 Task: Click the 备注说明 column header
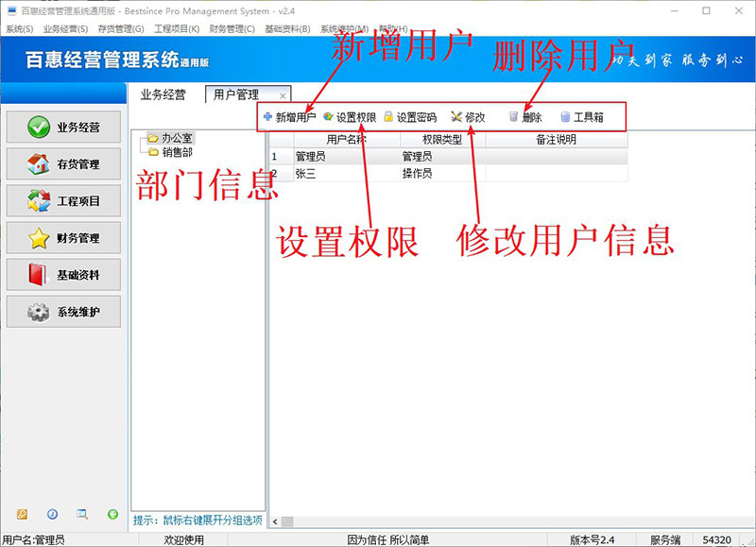(x=557, y=140)
